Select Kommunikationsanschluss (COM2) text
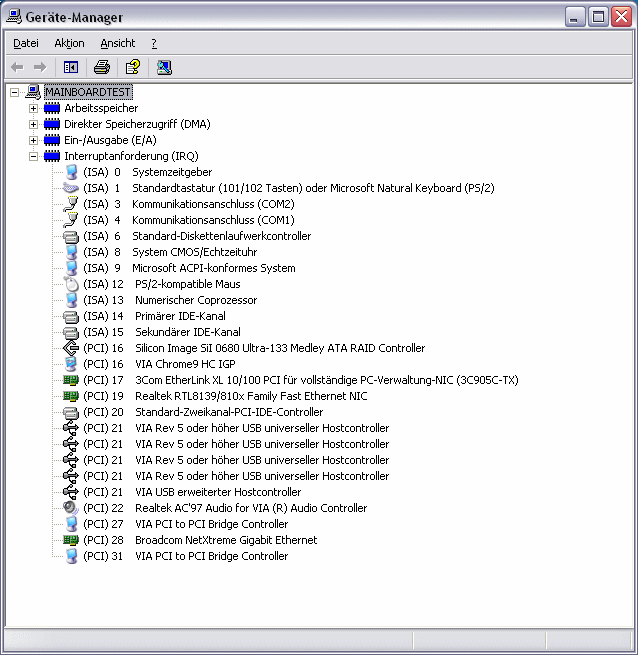 point(213,204)
